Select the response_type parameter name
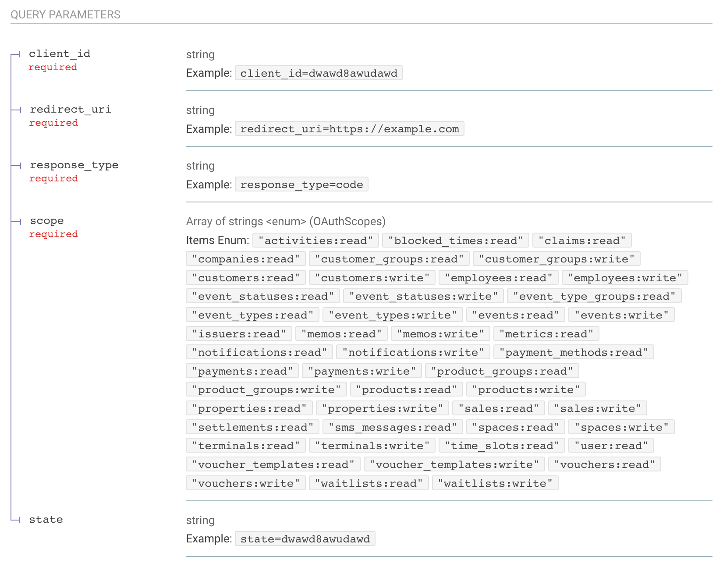The image size is (723, 588). [x=74, y=165]
